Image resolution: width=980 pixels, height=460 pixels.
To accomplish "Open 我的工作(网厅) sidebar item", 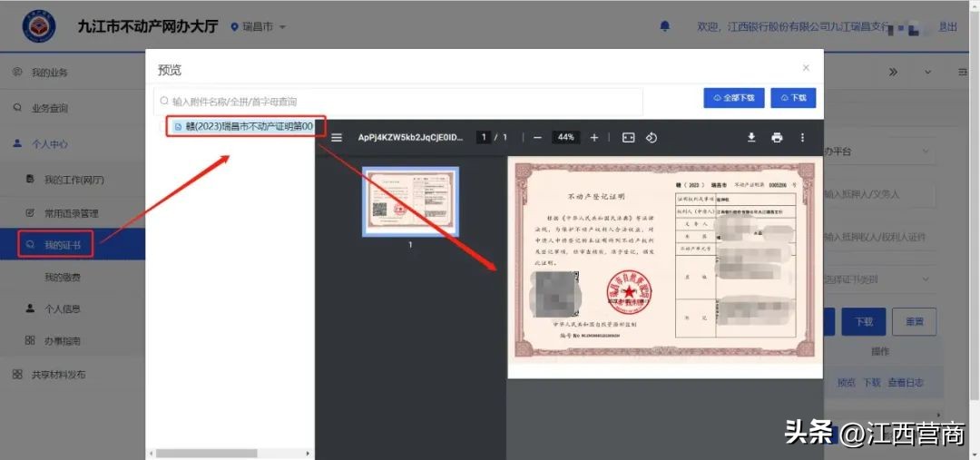I will [x=73, y=180].
